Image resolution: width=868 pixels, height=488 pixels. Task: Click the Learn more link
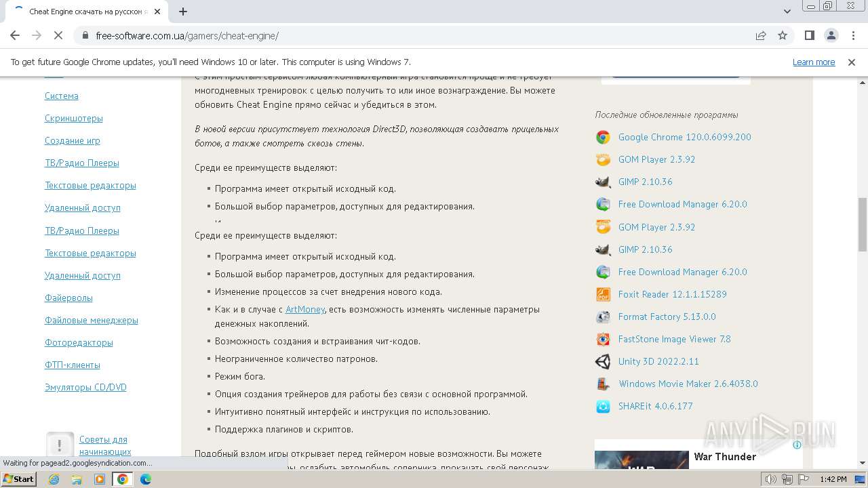[814, 62]
